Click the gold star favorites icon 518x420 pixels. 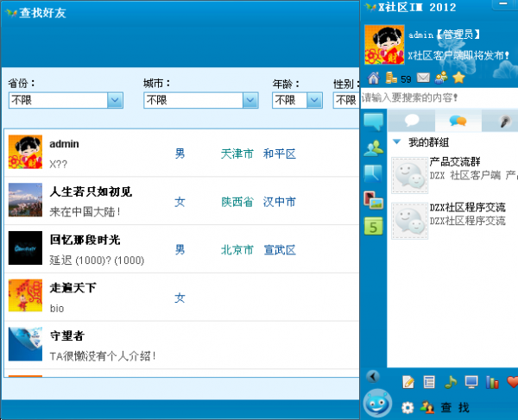(459, 78)
